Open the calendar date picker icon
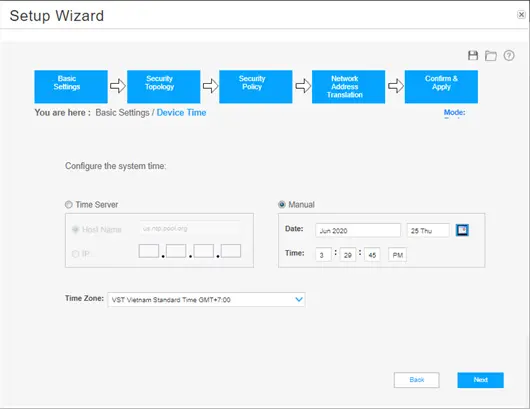Image resolution: width=530 pixels, height=409 pixels. (x=462, y=230)
